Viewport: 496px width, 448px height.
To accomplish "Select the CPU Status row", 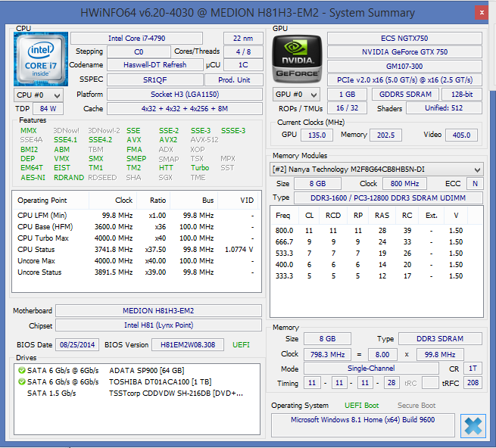I will pos(136,250).
